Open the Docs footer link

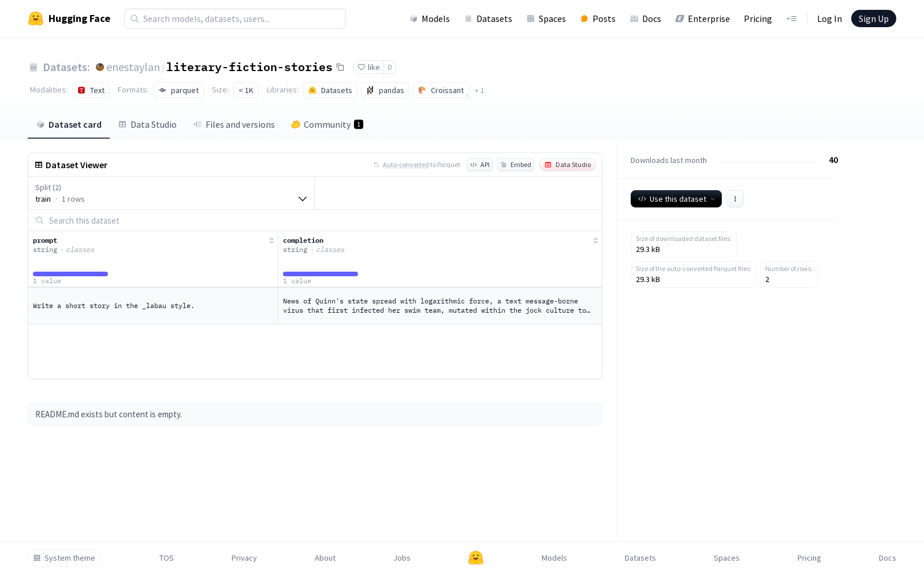coord(888,558)
